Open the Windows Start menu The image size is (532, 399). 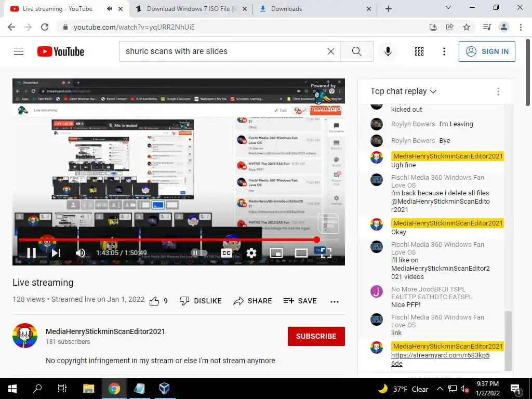[x=12, y=389]
